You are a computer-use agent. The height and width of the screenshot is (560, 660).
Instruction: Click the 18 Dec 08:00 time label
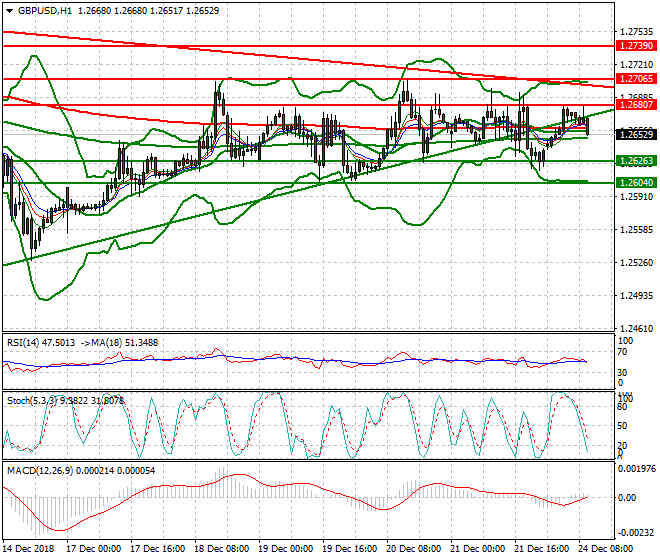click(222, 549)
